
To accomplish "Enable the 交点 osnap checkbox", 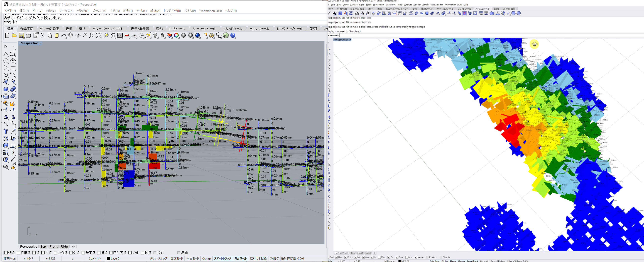I will point(71,253).
